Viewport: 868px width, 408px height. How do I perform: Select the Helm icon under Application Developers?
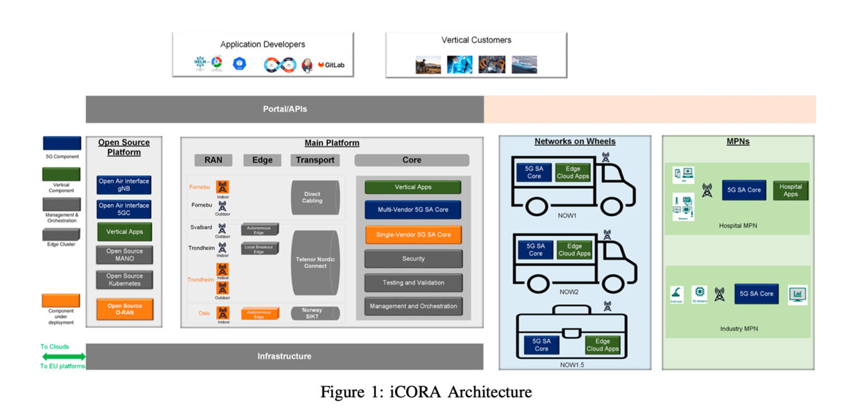coord(200,62)
